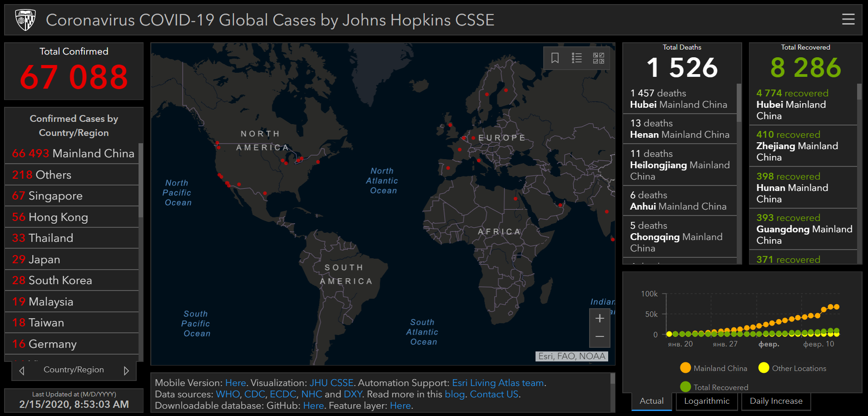Open the CDC data source link
The image size is (868, 416).
(x=254, y=394)
